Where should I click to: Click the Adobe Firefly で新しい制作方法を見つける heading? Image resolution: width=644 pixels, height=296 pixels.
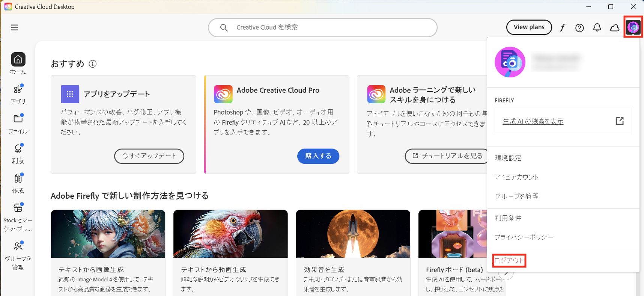[x=129, y=196]
